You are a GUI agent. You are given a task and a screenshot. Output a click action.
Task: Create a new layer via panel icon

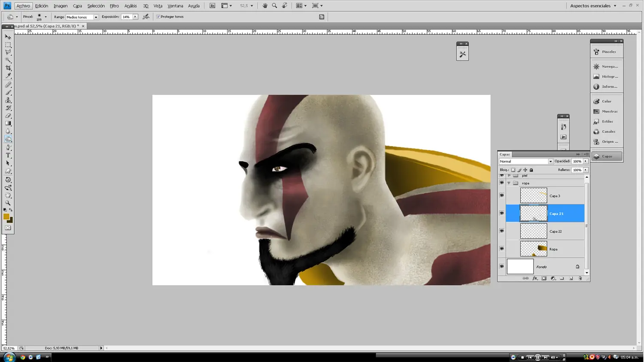coord(571,279)
